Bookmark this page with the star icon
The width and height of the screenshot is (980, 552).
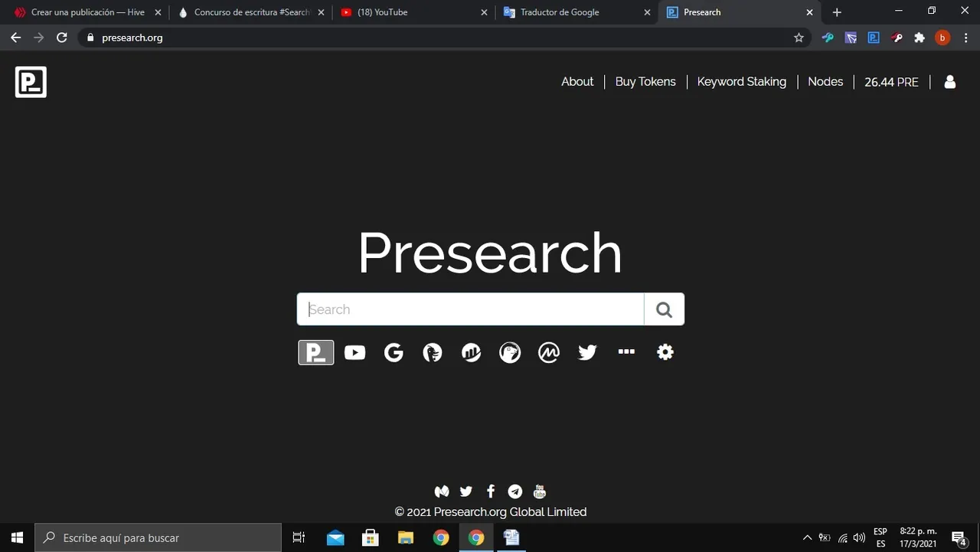[x=799, y=38]
